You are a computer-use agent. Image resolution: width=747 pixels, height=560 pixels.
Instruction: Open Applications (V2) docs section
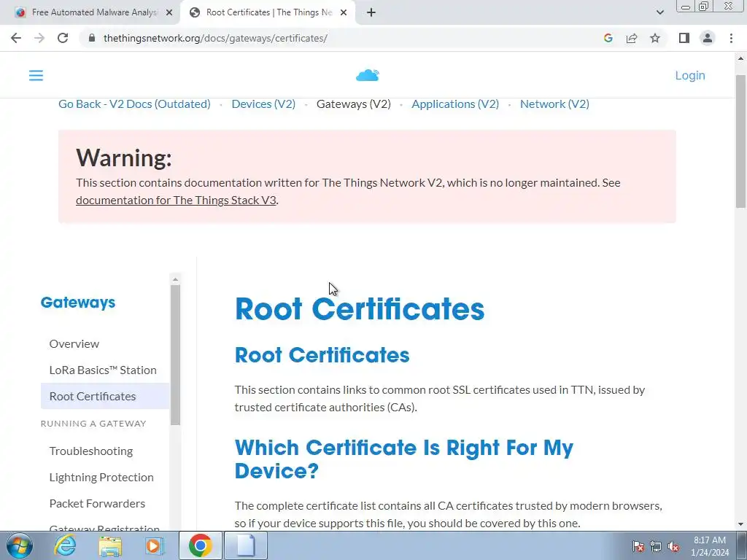click(x=455, y=104)
